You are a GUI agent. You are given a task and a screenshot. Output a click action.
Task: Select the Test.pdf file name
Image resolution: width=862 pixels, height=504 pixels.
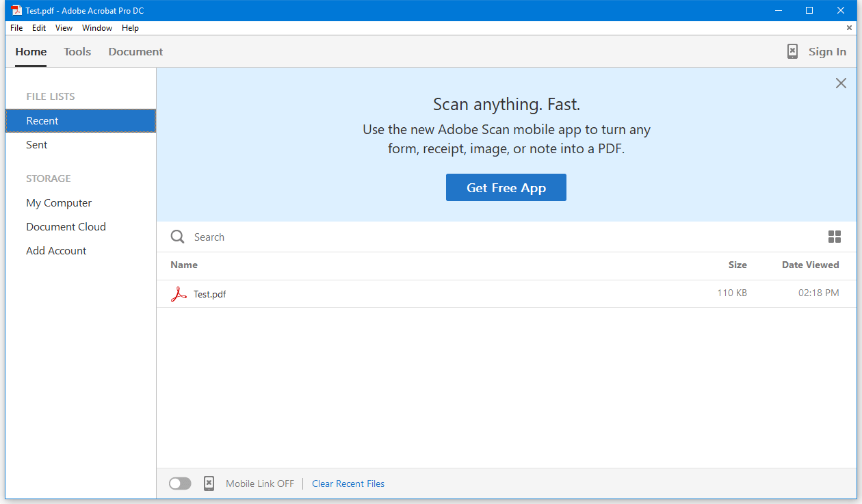pos(209,294)
